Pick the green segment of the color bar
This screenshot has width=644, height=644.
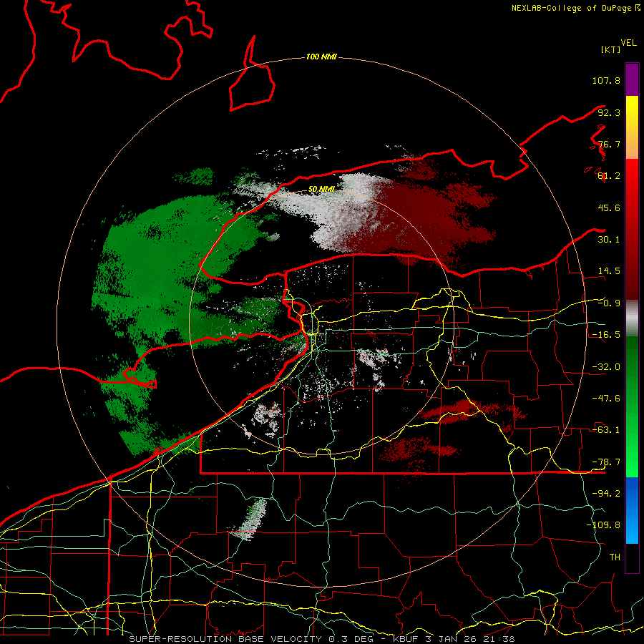pos(632,406)
